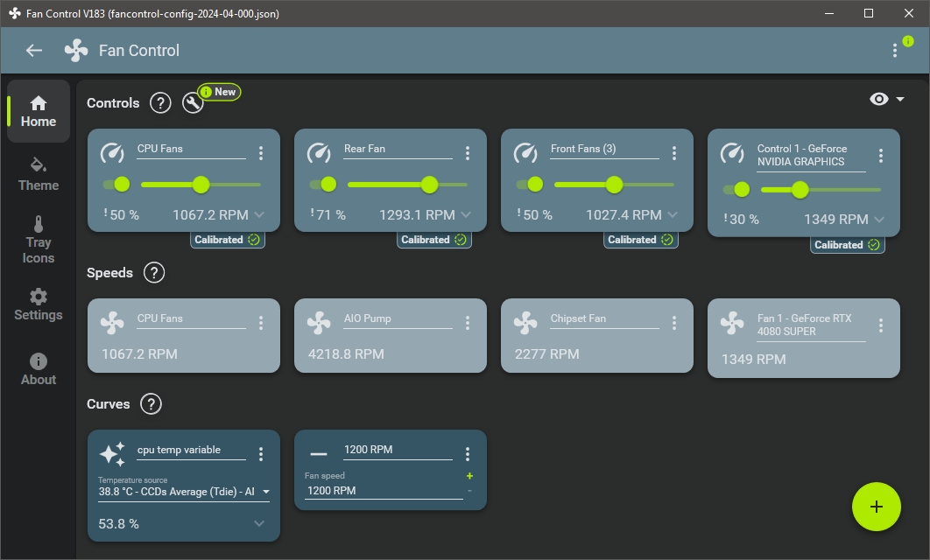Open the Settings section from the sidebar

point(38,304)
